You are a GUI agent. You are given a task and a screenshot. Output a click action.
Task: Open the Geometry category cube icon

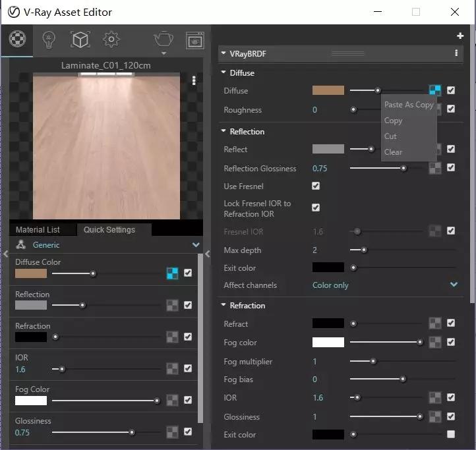pos(80,40)
